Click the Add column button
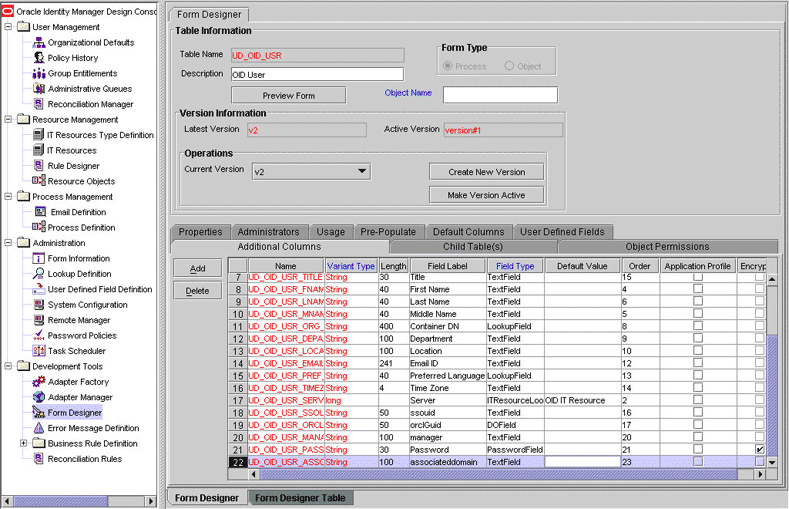This screenshot has width=789, height=509. pyautogui.click(x=197, y=268)
